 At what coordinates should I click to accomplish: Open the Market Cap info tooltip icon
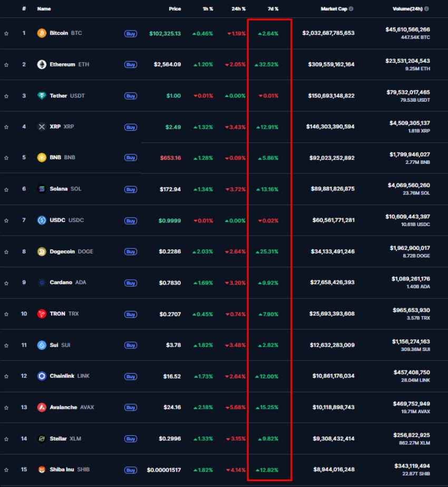click(350, 8)
